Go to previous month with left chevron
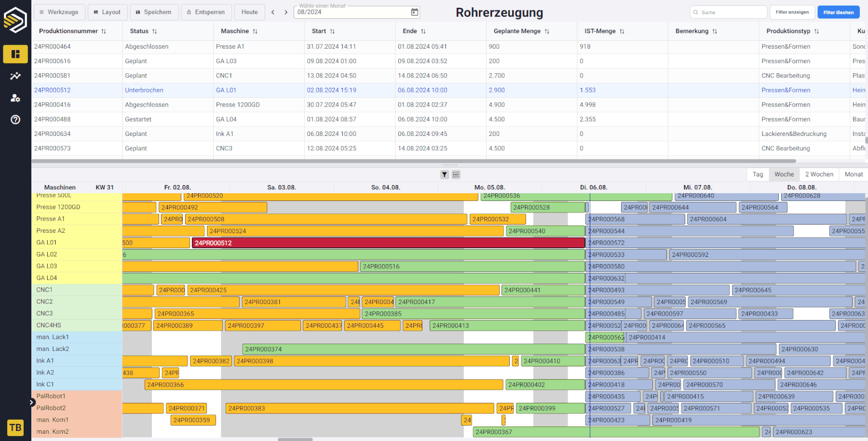The image size is (868, 441). 273,12
